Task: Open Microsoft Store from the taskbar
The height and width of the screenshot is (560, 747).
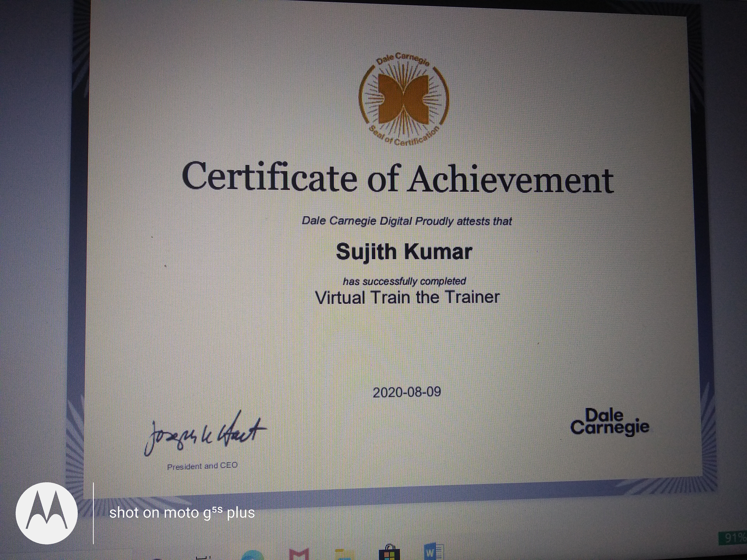Action: pyautogui.click(x=389, y=552)
